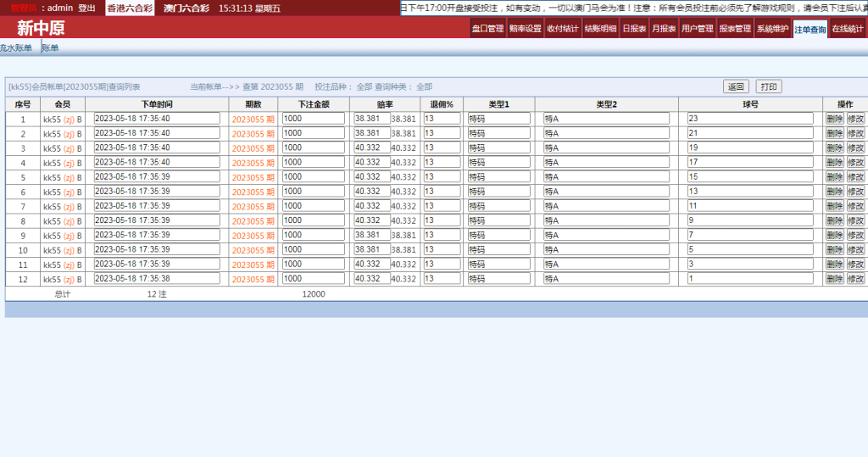This screenshot has width=868, height=457.
Task: Focus the order time field in row 7
Action: tap(156, 206)
